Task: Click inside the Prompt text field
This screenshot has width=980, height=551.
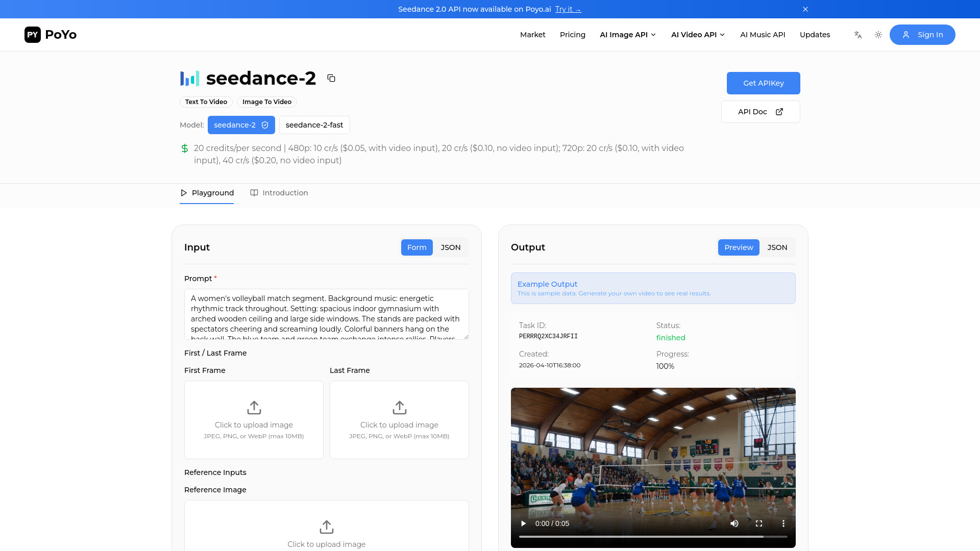Action: [x=326, y=314]
